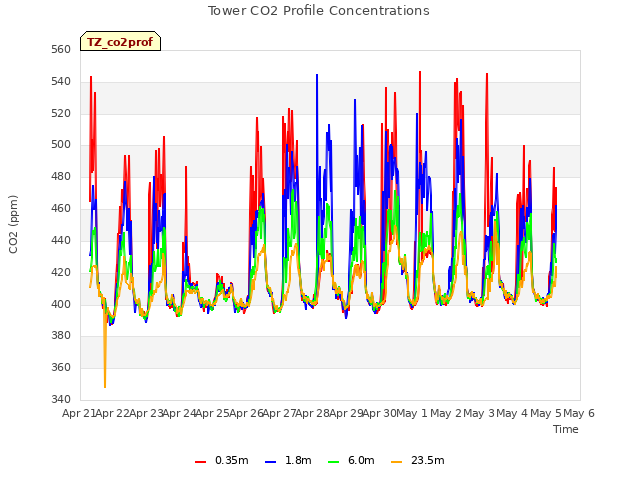Click the Time x-axis label
The width and height of the screenshot is (640, 480).
[566, 429]
